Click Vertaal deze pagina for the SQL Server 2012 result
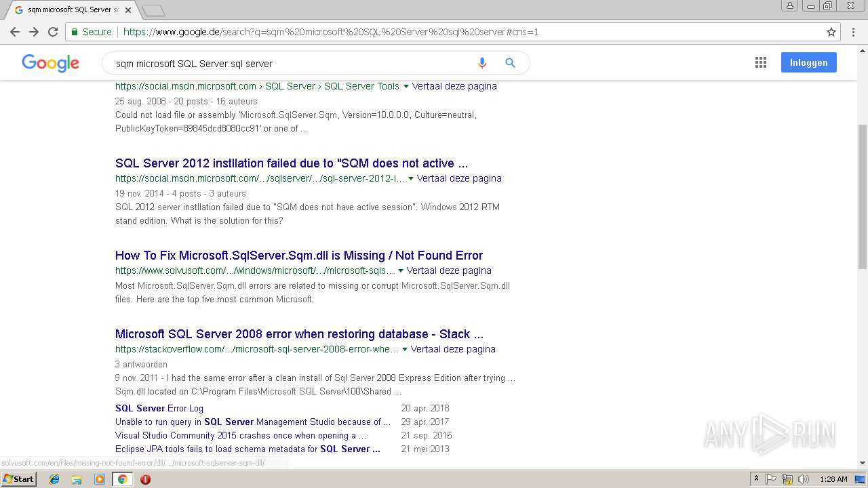Screen dimensions: 868x488 pyautogui.click(x=459, y=178)
